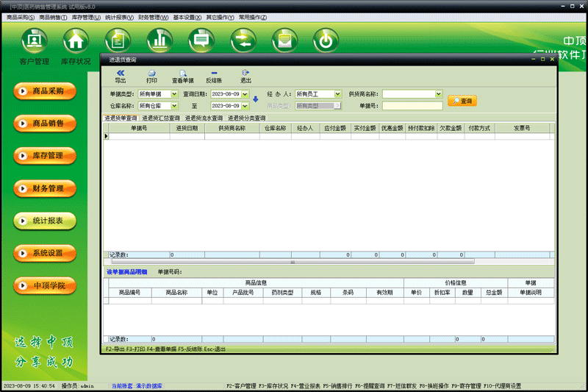Click the swap arrows icon in top toolbar
Image resolution: width=588 pixels, height=392 pixels.
(x=243, y=41)
